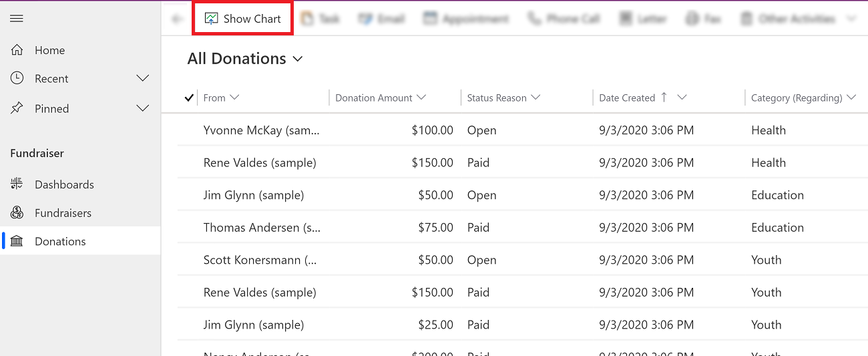The width and height of the screenshot is (868, 356).
Task: Click the Pinned pushpin icon
Action: coord(17,108)
